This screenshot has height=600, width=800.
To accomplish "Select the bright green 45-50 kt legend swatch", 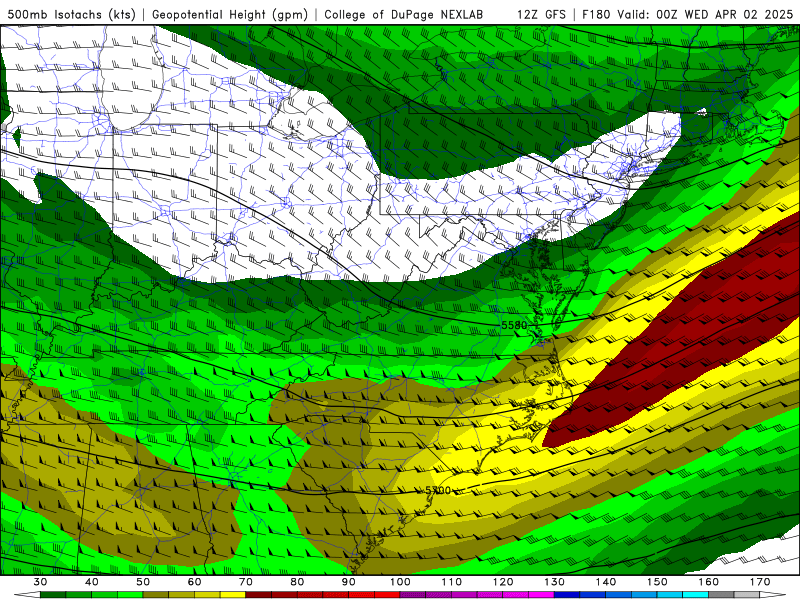I will pos(130,595).
